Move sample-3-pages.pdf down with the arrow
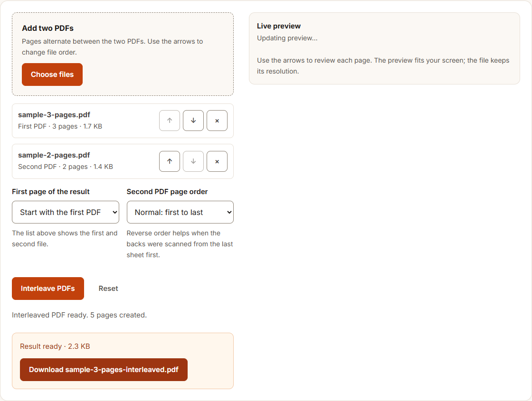 click(x=193, y=121)
